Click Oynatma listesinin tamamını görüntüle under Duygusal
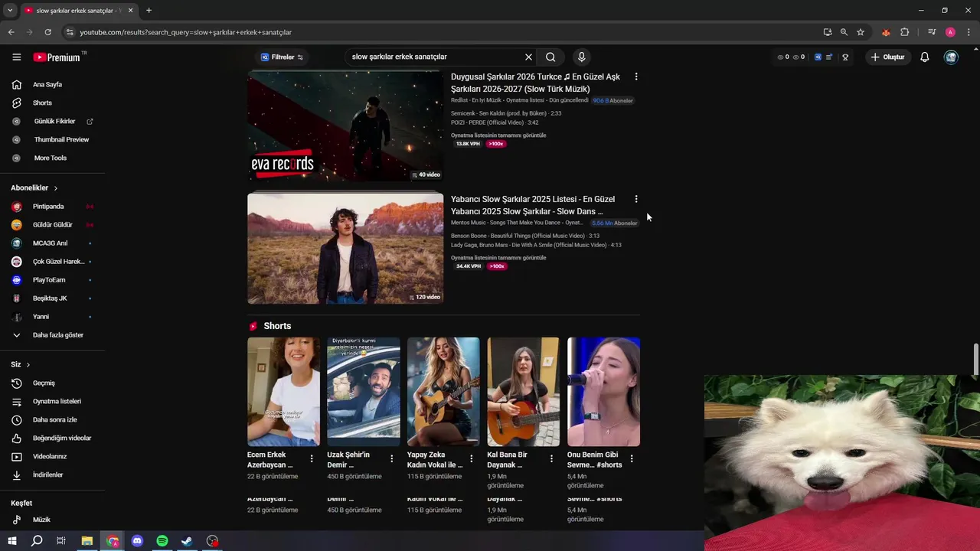980x551 pixels. tap(498, 135)
